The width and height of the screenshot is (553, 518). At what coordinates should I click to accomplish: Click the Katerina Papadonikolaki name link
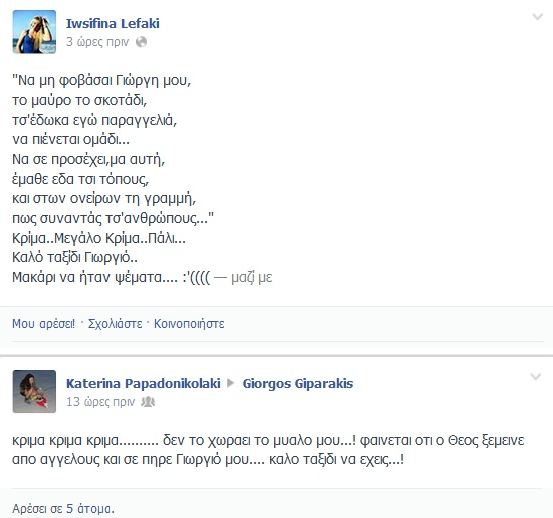click(x=143, y=383)
